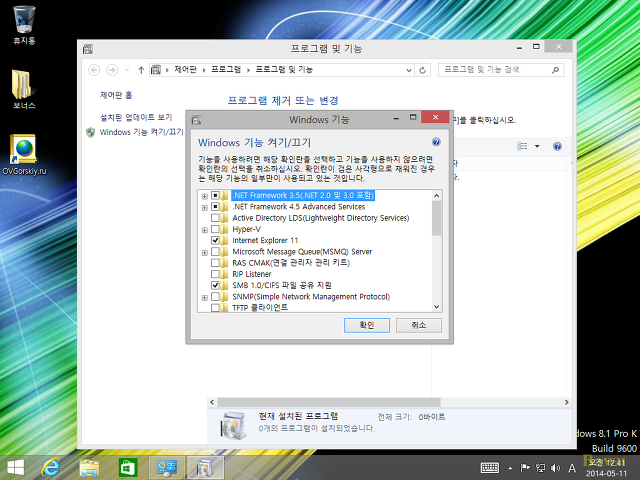Click the view options icon in Programs toolbar

[522, 146]
